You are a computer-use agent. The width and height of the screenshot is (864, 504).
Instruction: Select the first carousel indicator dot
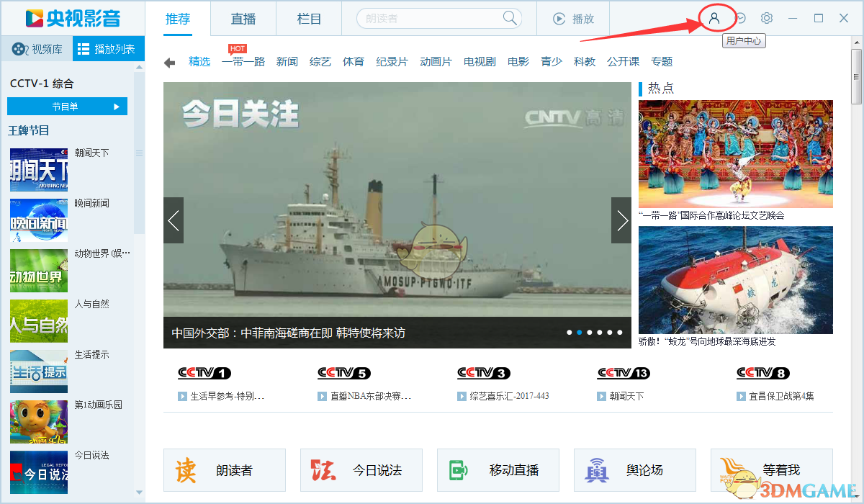570,333
